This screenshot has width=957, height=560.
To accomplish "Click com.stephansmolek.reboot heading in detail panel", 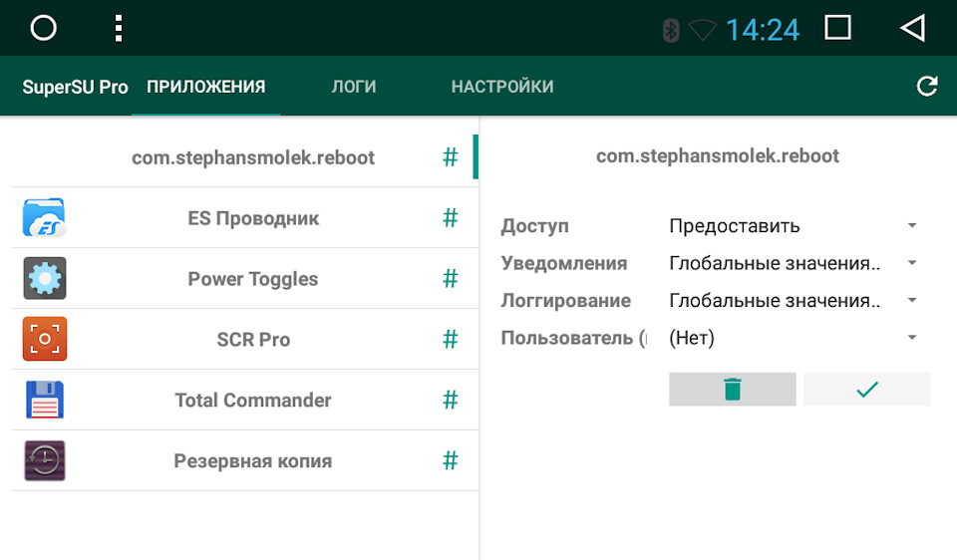I will point(718,156).
